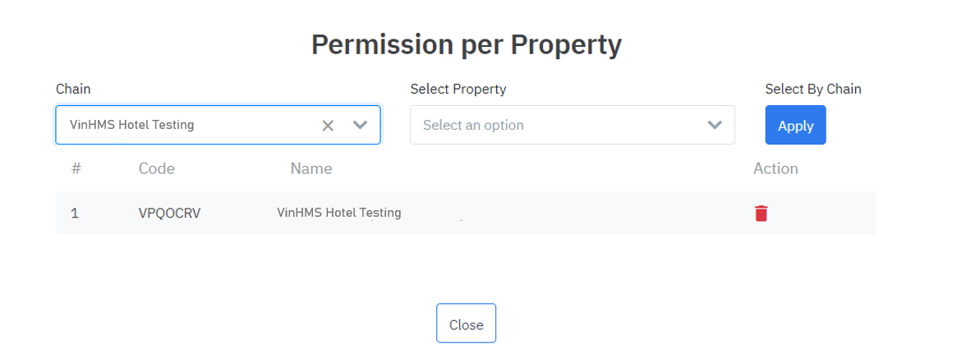Open the 'Select an option' property combo box
Viewport: 980px width, 358px height.
[x=559, y=126]
